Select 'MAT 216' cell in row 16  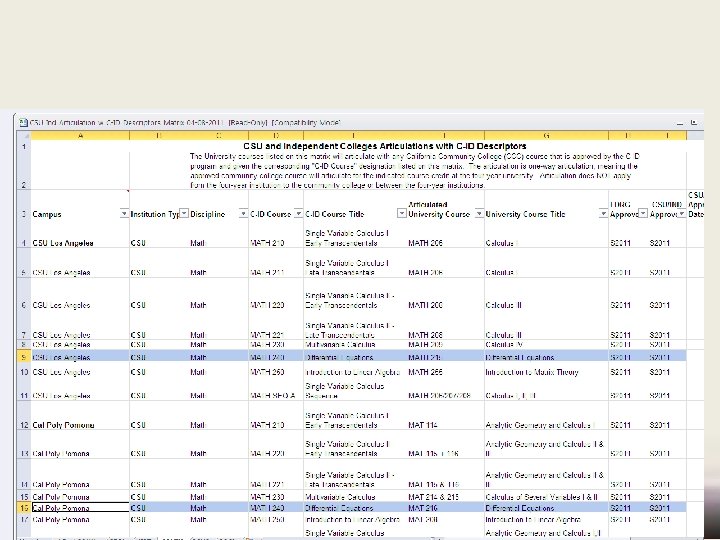445,508
